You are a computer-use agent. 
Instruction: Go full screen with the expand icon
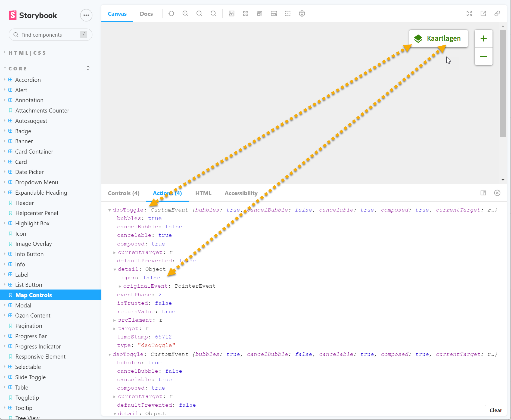pos(469,13)
